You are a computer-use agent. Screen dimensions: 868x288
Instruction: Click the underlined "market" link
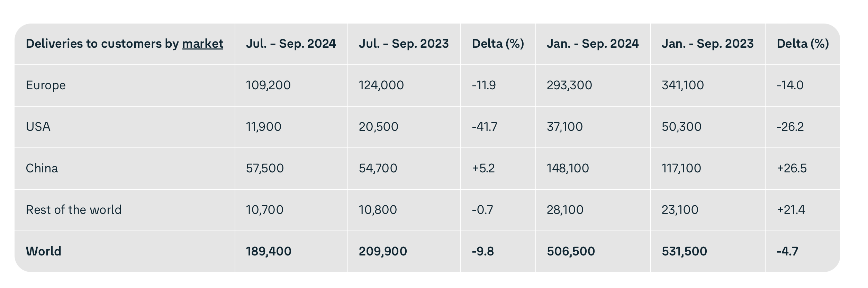(x=202, y=44)
